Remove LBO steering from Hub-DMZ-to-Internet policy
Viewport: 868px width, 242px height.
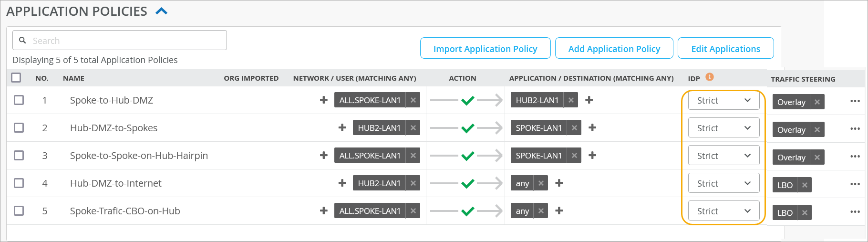pyautogui.click(x=805, y=185)
